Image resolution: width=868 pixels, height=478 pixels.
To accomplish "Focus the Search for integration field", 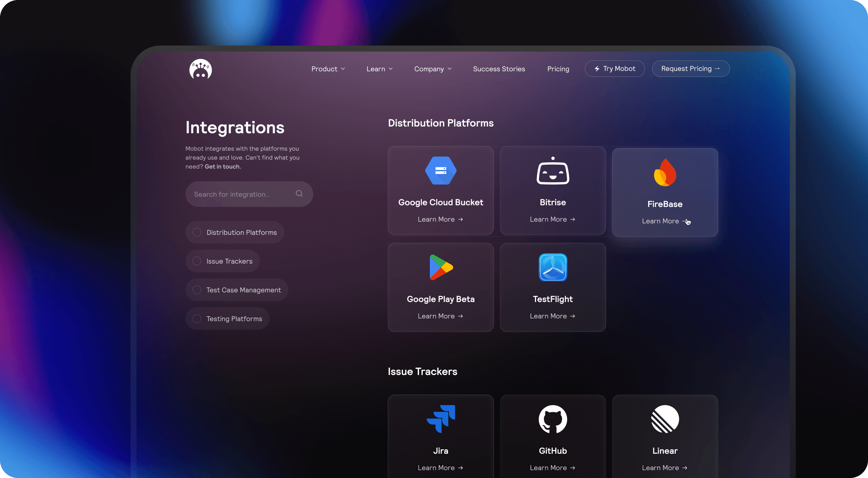I will [x=249, y=194].
